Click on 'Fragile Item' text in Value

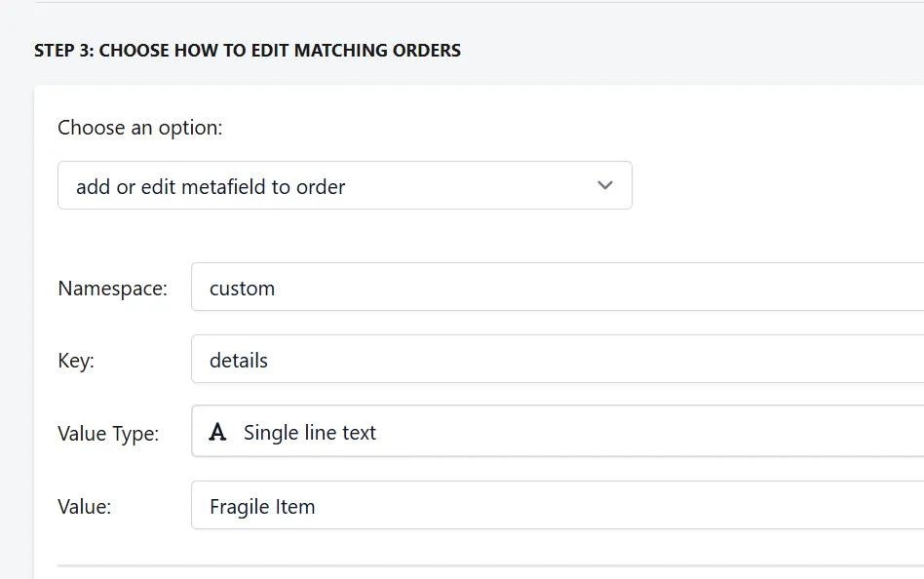[x=262, y=507]
